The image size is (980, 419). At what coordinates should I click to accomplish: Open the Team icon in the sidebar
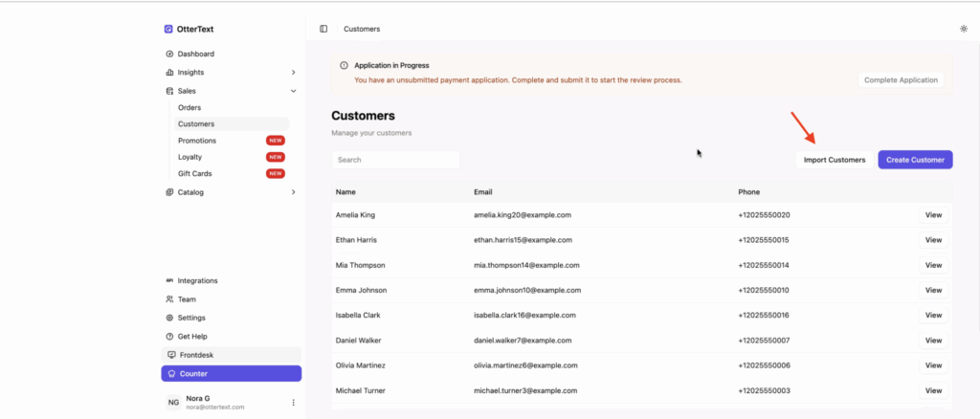(x=169, y=299)
